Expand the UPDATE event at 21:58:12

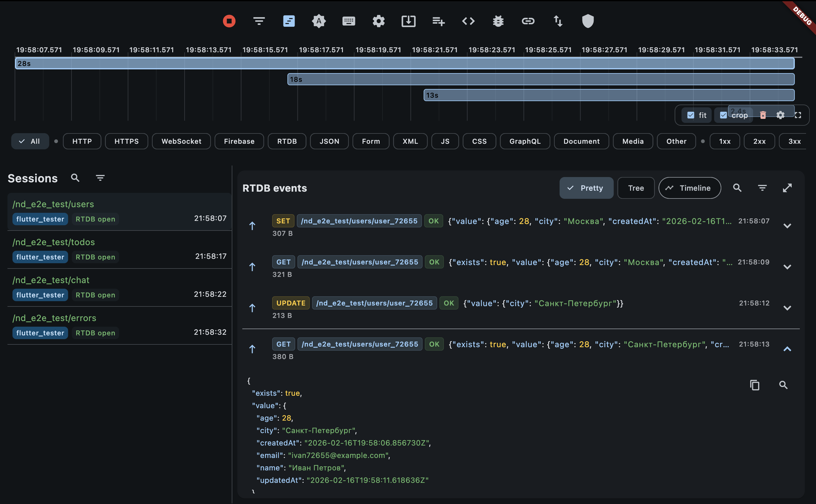pos(787,308)
